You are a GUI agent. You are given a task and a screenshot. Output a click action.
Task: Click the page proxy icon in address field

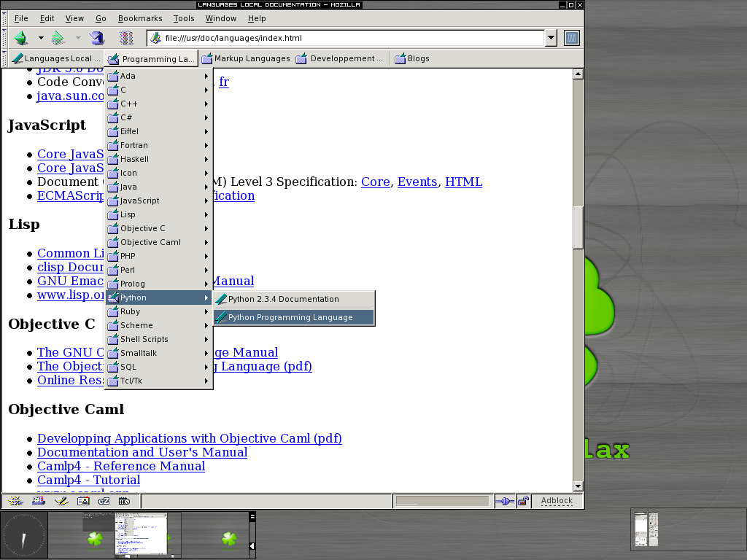156,38
